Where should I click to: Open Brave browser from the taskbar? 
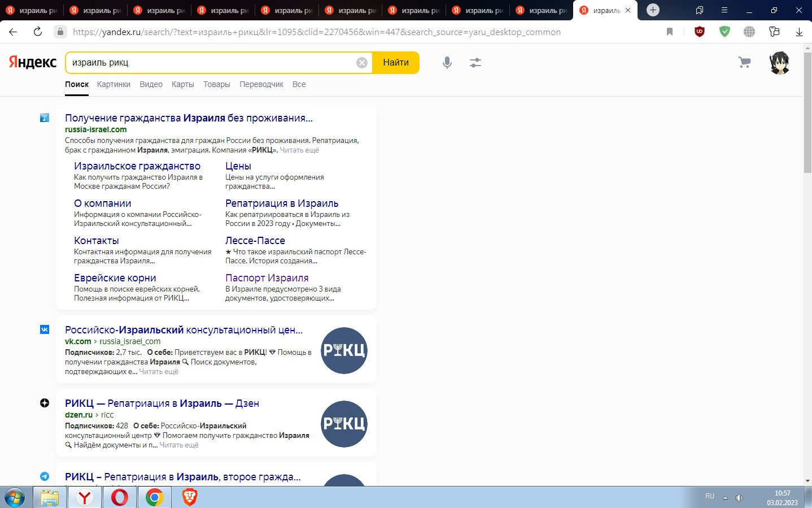(190, 497)
